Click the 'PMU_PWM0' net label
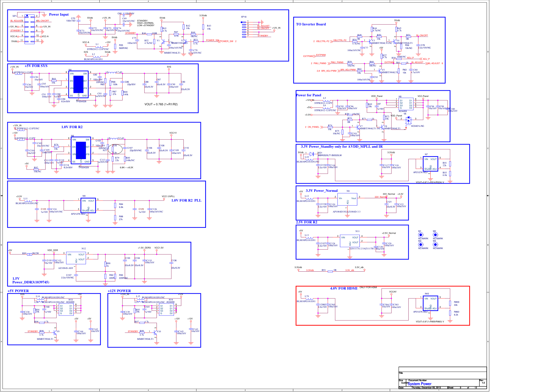 pyautogui.click(x=337, y=63)
